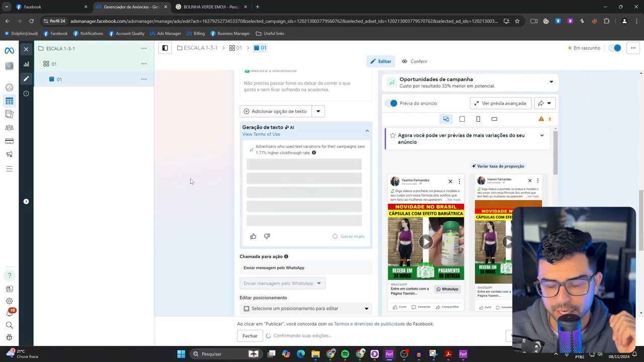The image size is (644, 362).
Task: Open the share preview dropdown arrow
Action: pos(548,103)
